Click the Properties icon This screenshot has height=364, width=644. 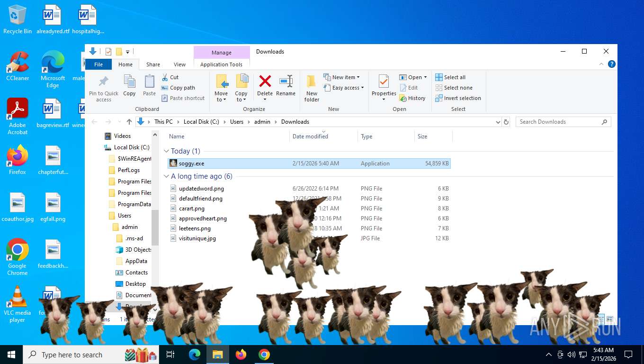[384, 82]
